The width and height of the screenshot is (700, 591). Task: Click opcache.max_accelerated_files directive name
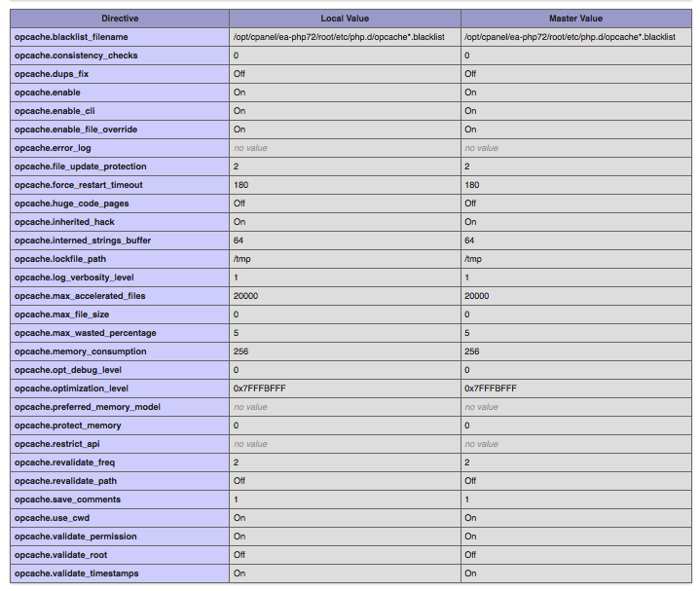tap(80, 296)
